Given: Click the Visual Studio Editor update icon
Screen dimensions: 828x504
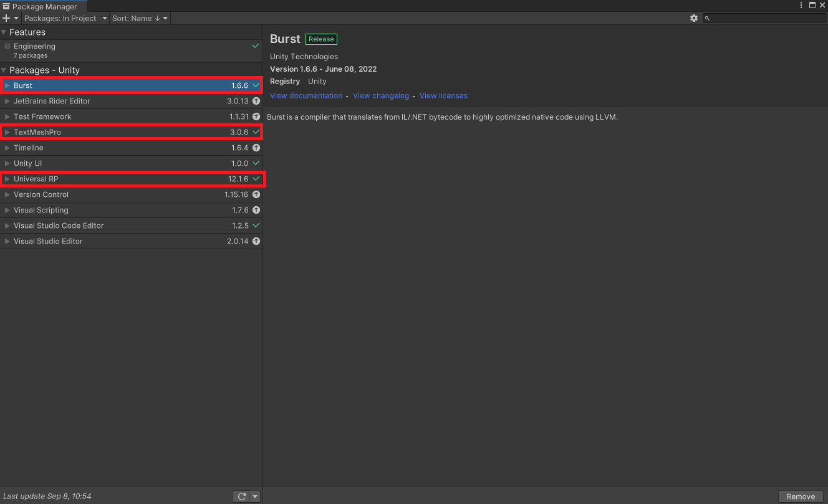Looking at the screenshot, I should [x=256, y=241].
